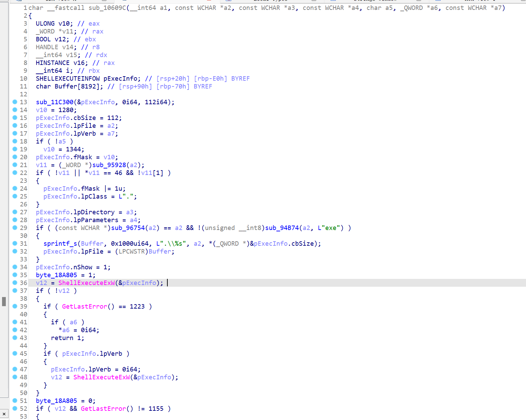Click the blue dot next to line 29
Viewport: 526px width, 420px height.
15,228
